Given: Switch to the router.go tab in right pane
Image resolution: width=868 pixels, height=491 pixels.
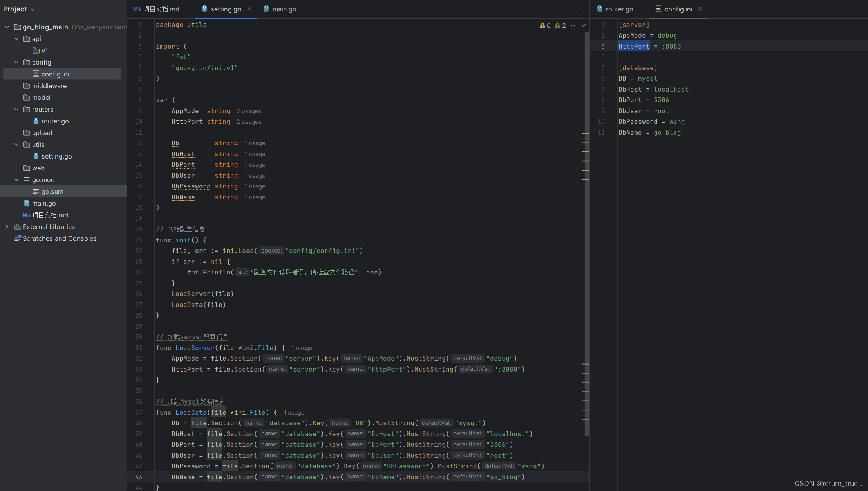Looking at the screenshot, I should tap(615, 9).
